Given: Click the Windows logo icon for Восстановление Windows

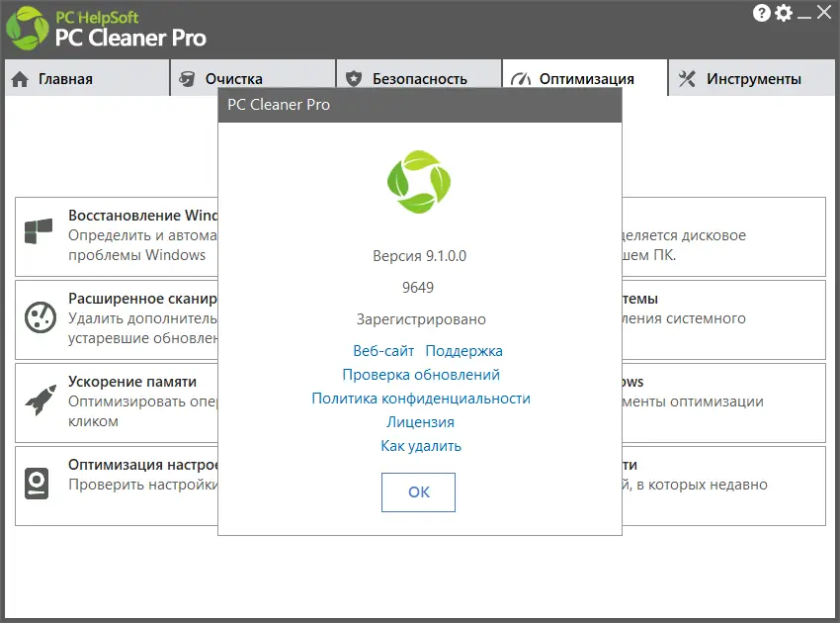Looking at the screenshot, I should pos(39,231).
